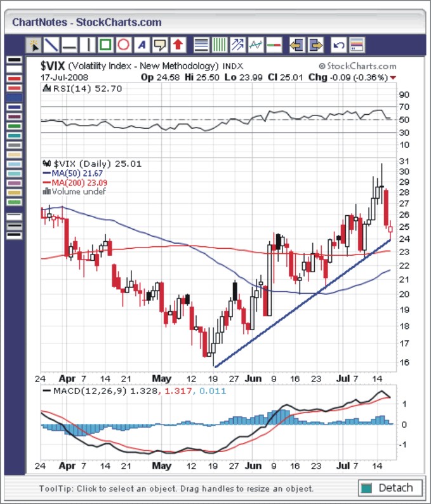The width and height of the screenshot is (431, 504).
Task: Click the Cl 25.01 closing value
Action: [286, 77]
